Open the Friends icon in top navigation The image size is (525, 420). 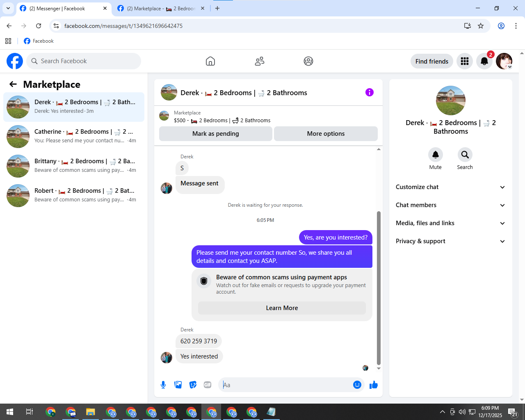coord(260,61)
